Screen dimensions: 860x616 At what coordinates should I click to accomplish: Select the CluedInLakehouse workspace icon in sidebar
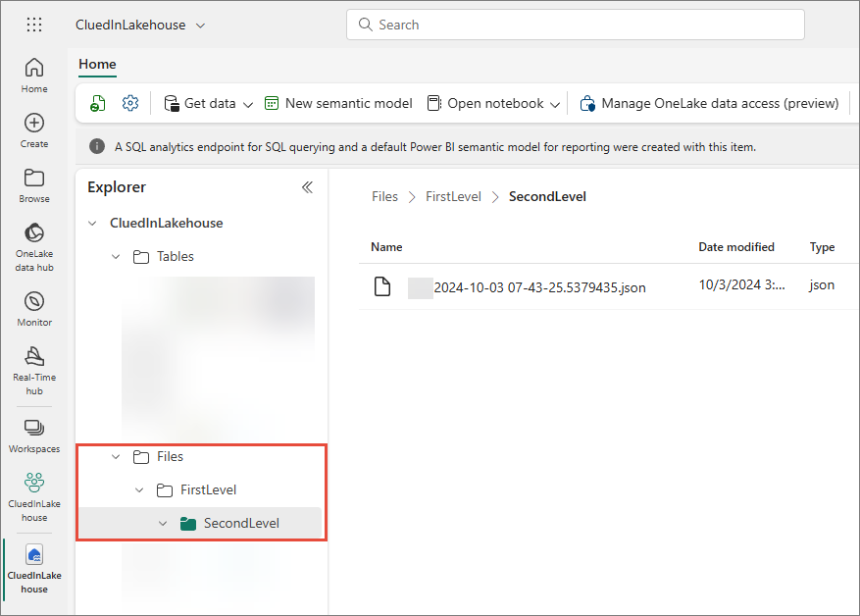point(33,484)
